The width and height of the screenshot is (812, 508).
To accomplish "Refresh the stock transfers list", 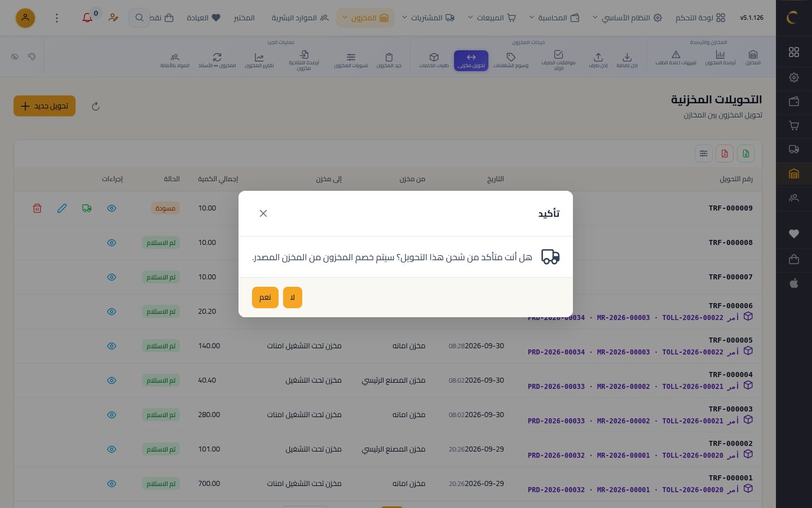I will (x=96, y=106).
